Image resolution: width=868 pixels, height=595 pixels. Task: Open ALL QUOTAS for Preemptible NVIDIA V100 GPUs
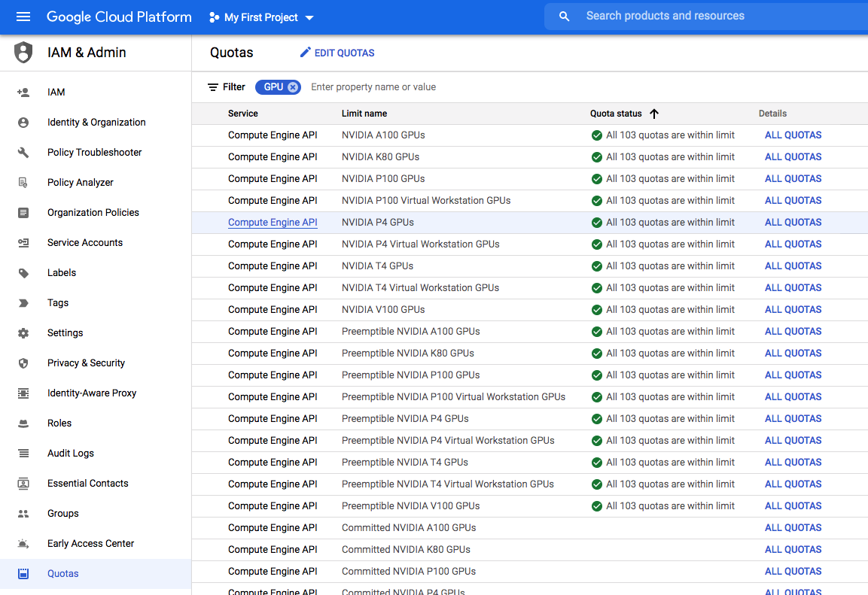coord(793,506)
